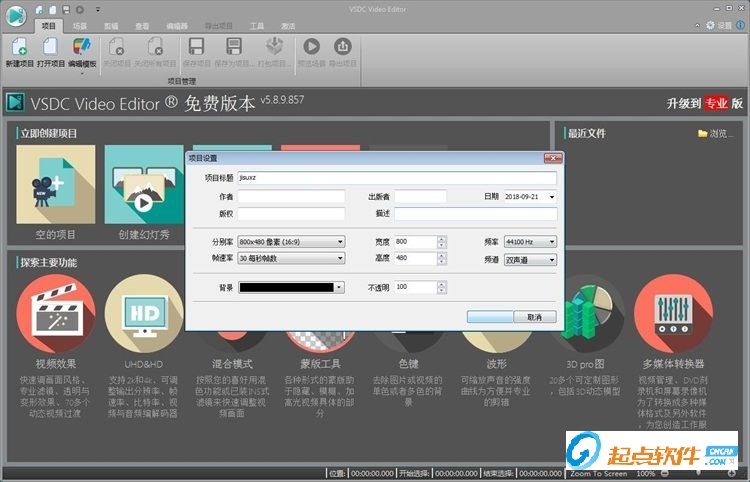Click the 出版者 (Publisher) input field
This screenshot has width=750, height=482.
(420, 197)
